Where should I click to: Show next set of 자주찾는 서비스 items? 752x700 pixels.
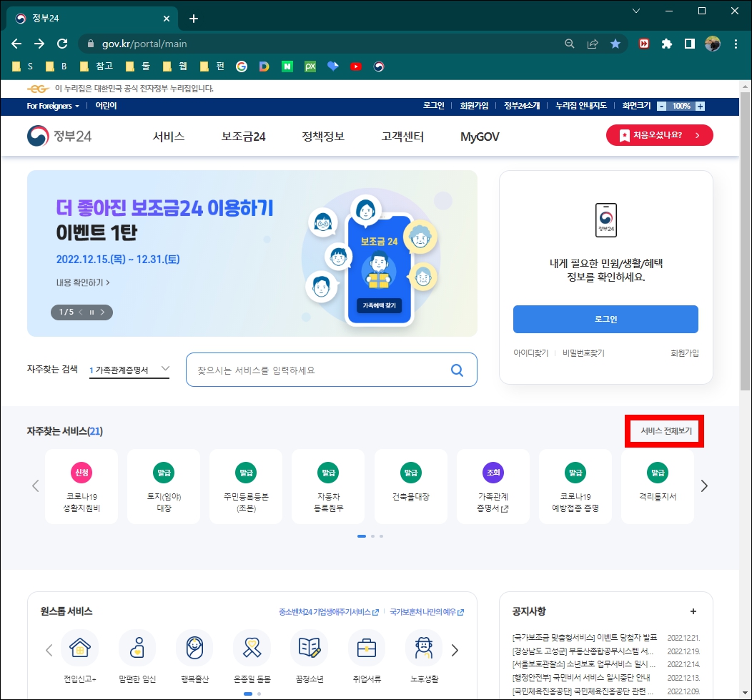(704, 485)
